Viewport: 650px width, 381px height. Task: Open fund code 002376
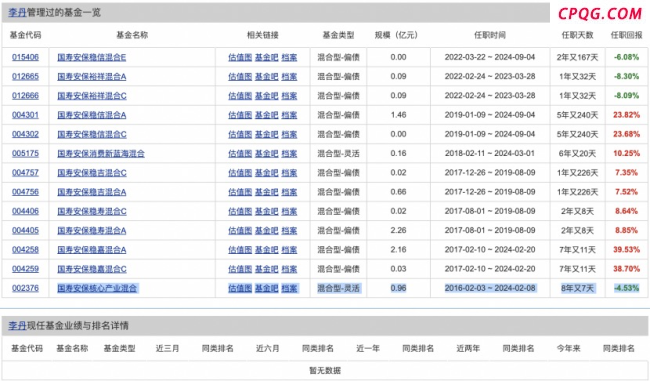click(x=25, y=288)
